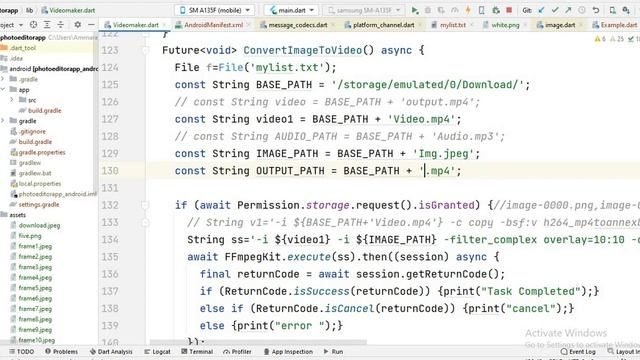Click the warnings count indicator in editor

pos(600,39)
